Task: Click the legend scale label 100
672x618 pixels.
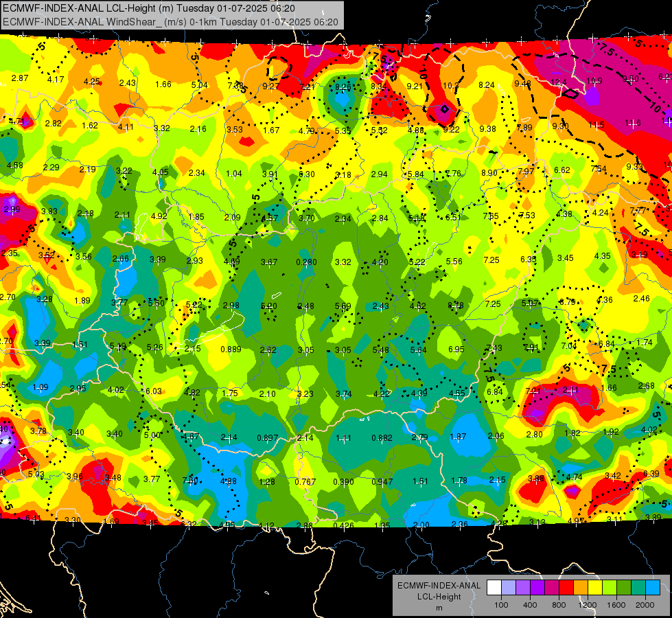Action: click(501, 605)
